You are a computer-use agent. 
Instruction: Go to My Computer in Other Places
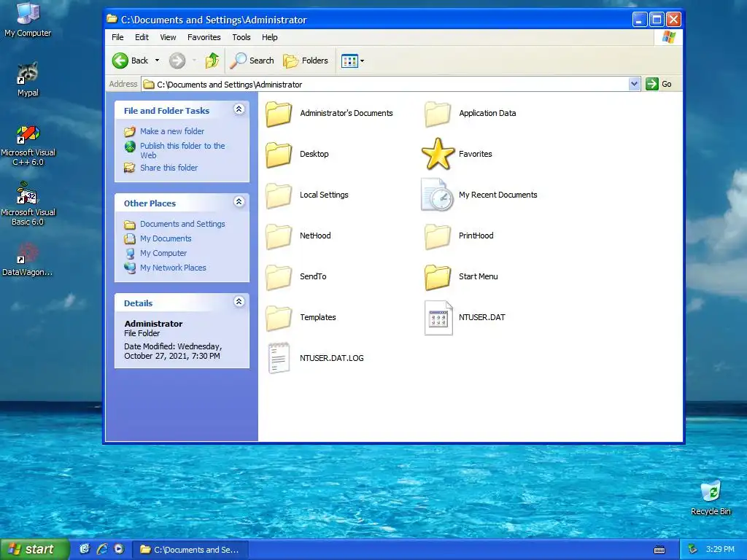(163, 253)
